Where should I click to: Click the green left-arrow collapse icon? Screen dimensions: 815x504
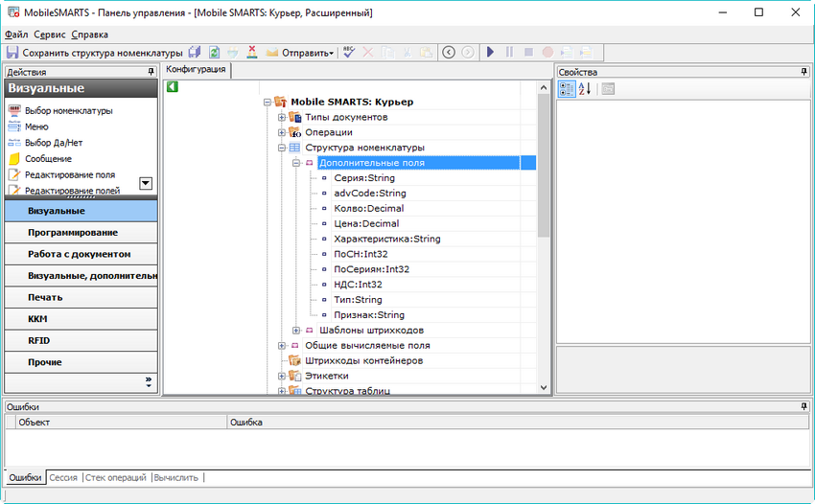(x=173, y=87)
